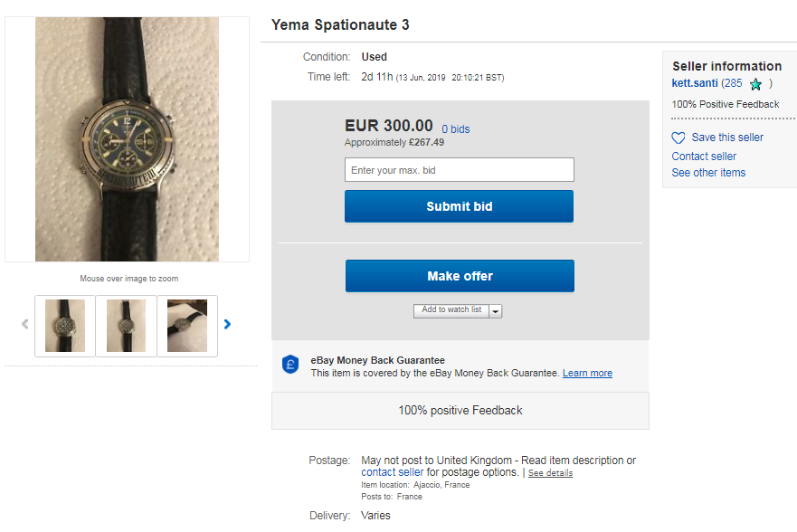The height and width of the screenshot is (532, 797).
Task: Click Learn more about the guarantee
Action: coord(587,374)
